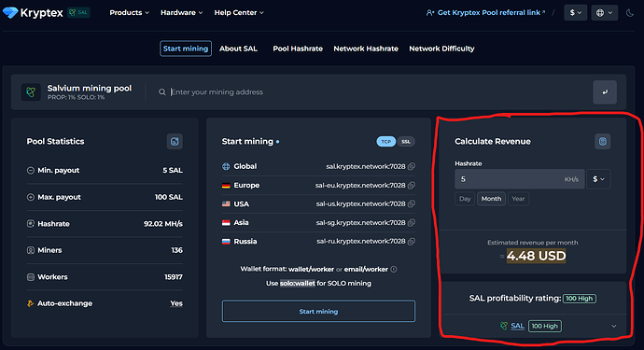Click the 15917 workers value
Image resolution: width=644 pixels, height=350 pixels.
click(174, 277)
